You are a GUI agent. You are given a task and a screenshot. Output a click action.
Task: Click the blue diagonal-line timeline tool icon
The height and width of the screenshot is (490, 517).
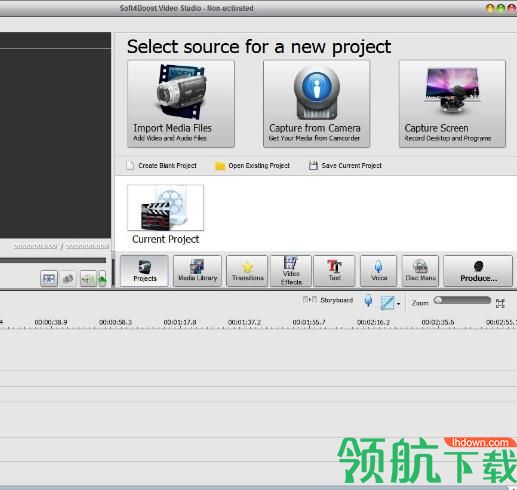[388, 303]
